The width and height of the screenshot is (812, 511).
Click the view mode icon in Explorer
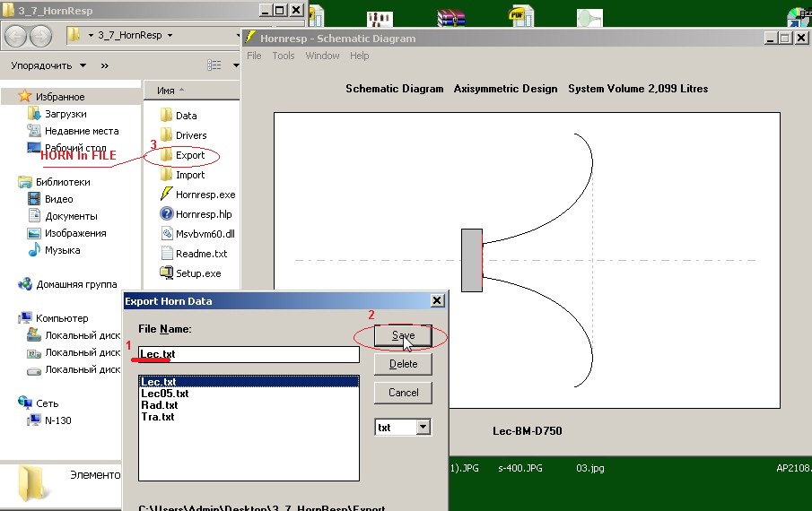[x=214, y=65]
